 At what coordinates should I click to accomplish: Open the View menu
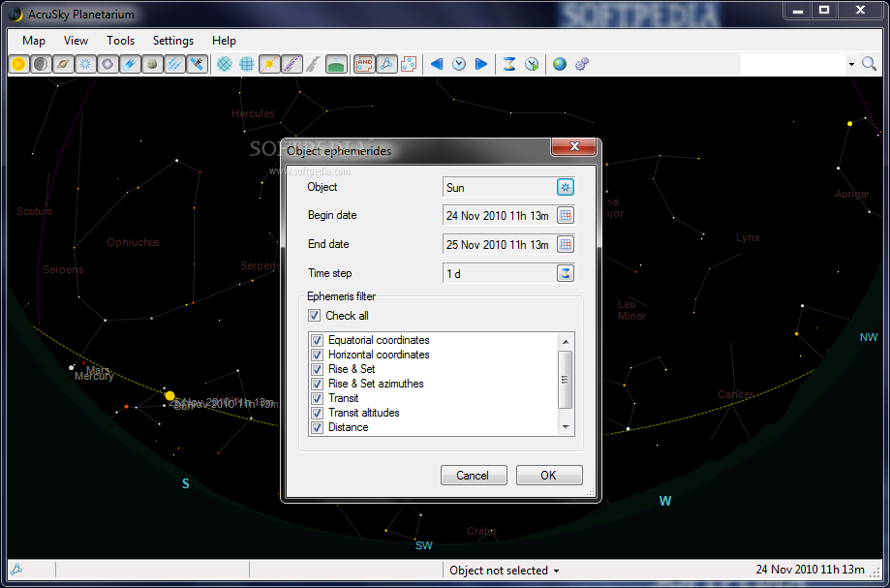[77, 41]
